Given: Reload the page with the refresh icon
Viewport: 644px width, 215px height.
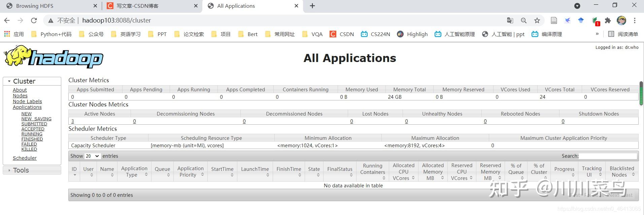Looking at the screenshot, I should (34, 21).
